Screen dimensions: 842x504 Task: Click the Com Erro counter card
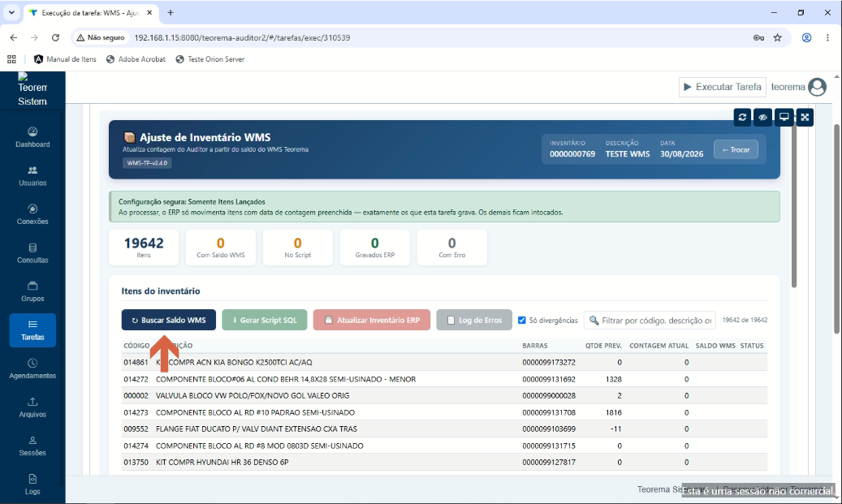point(452,248)
